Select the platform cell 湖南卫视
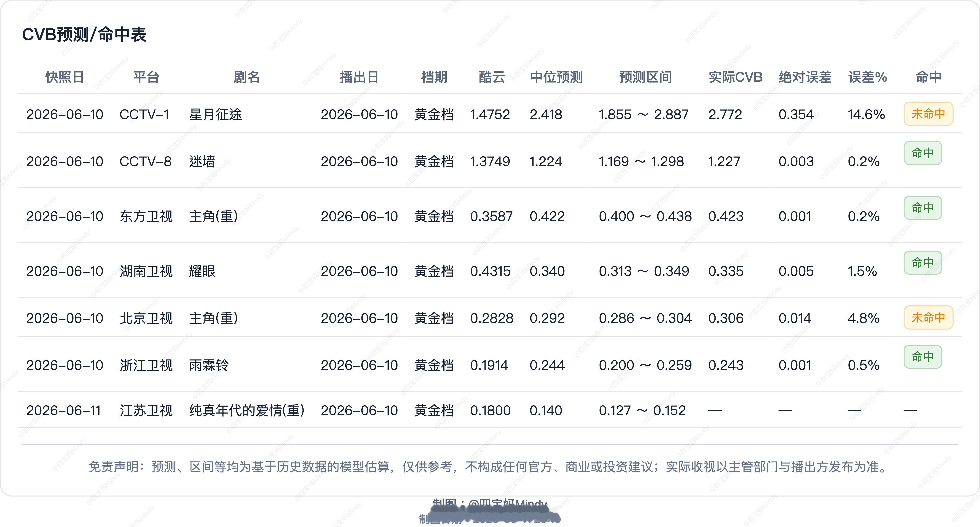Image resolution: width=980 pixels, height=527 pixels. [x=146, y=271]
